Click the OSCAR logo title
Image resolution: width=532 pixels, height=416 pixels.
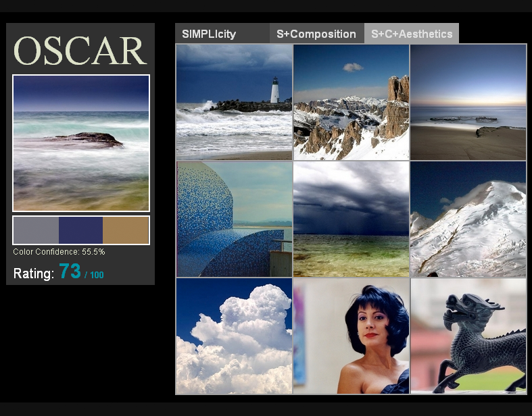[x=80, y=51]
